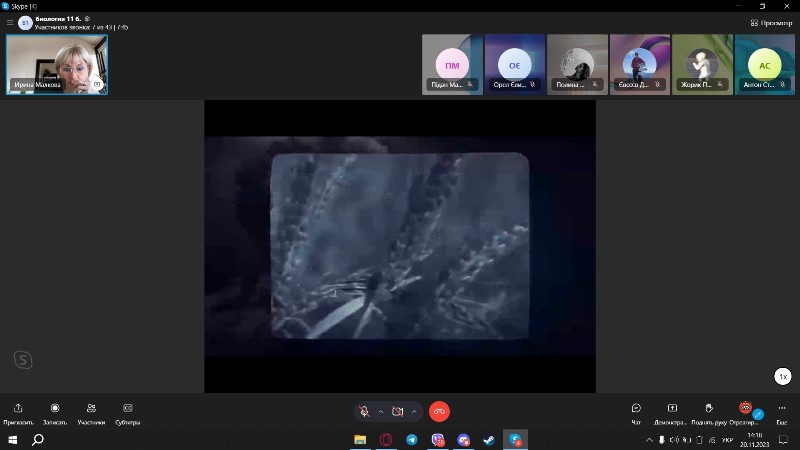Open the Windows notification center
This screenshot has width=800, height=450.
coord(784,440)
